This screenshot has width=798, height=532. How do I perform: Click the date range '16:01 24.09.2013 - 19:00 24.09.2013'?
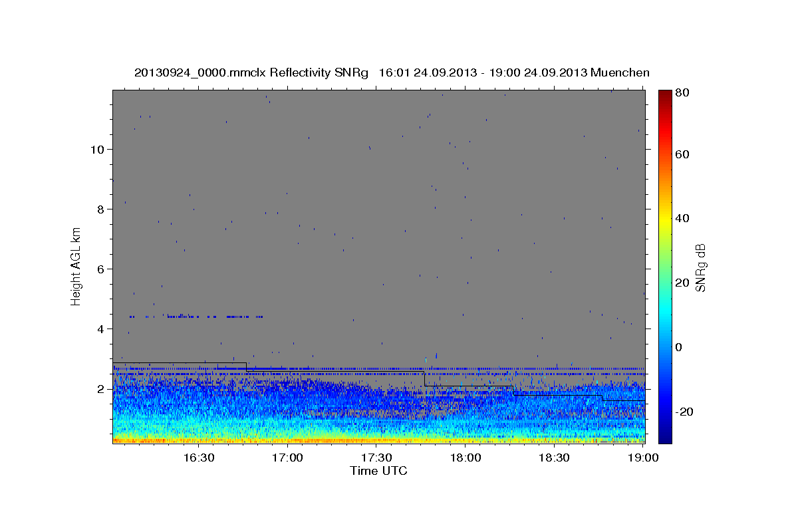click(483, 72)
